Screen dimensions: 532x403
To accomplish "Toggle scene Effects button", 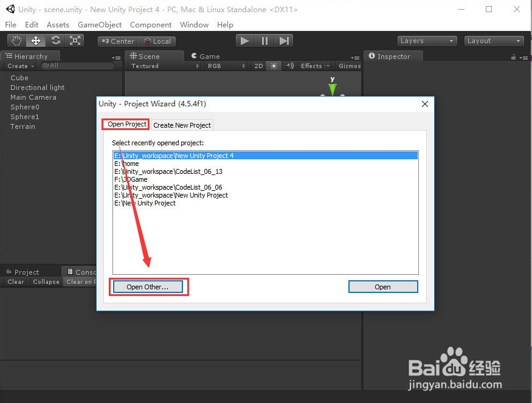I will 311,66.
